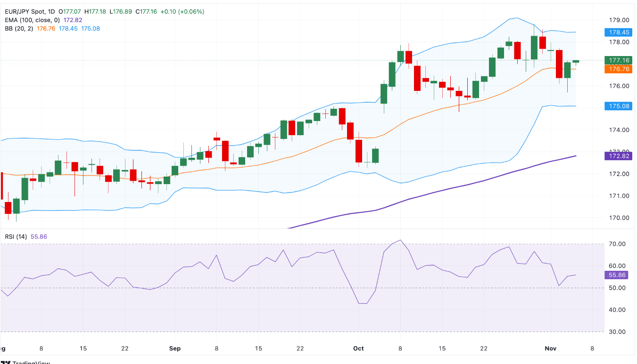
Task: Click the latest green candlestick on the chart
Action: click(576, 61)
